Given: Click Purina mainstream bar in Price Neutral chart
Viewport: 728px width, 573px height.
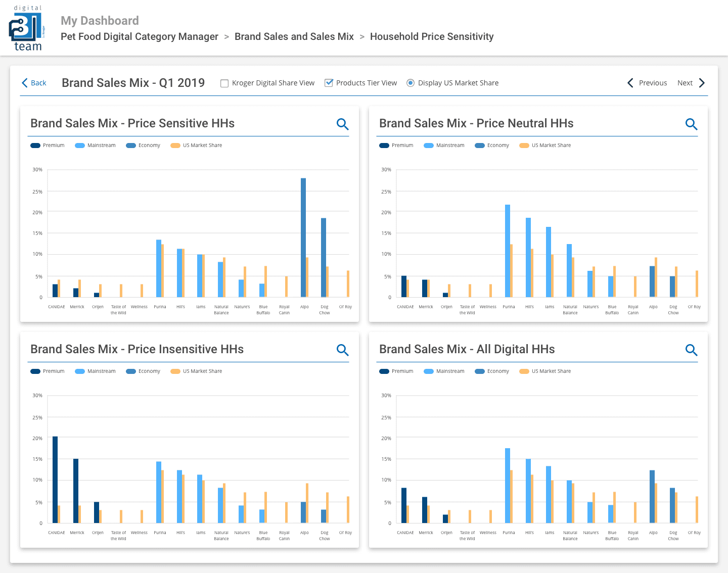Looking at the screenshot, I should pos(508,251).
